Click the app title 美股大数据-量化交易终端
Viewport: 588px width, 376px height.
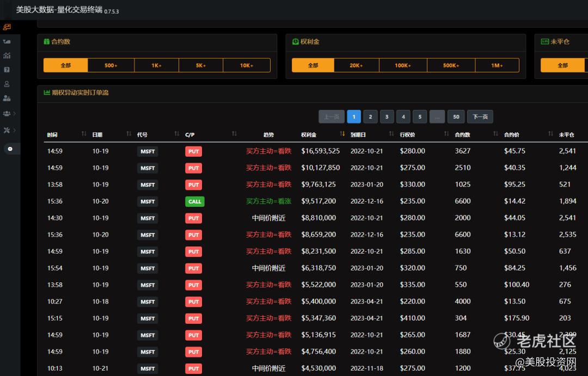tap(59, 10)
